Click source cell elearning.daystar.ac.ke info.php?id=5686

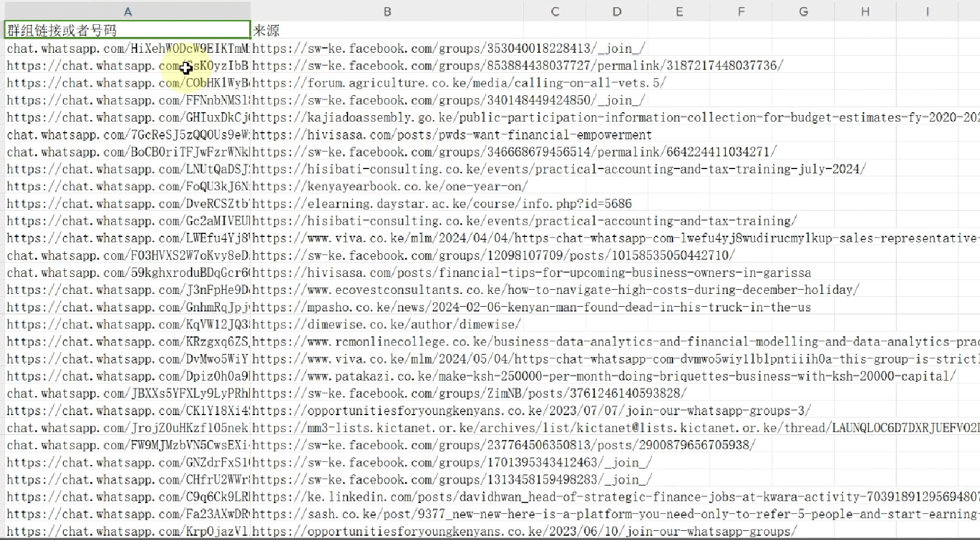click(387, 204)
